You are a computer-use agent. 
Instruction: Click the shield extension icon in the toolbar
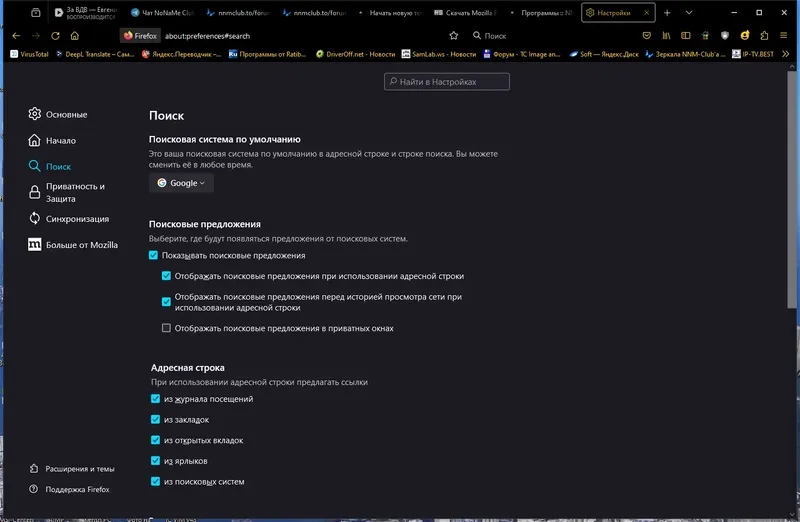[725, 36]
